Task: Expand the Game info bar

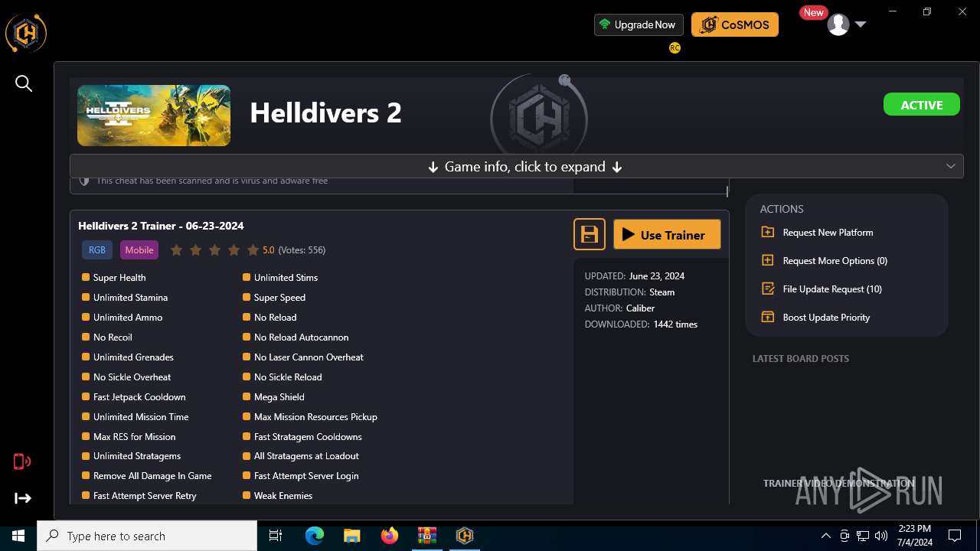Action: [517, 166]
